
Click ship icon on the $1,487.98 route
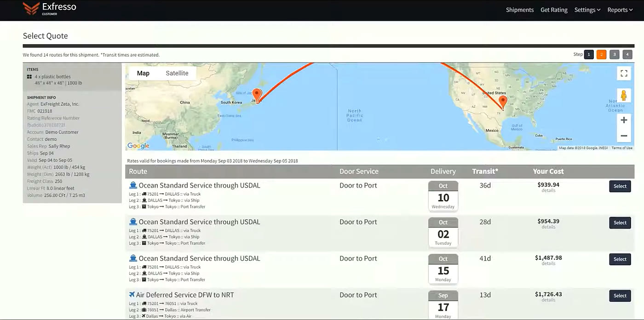point(133,258)
